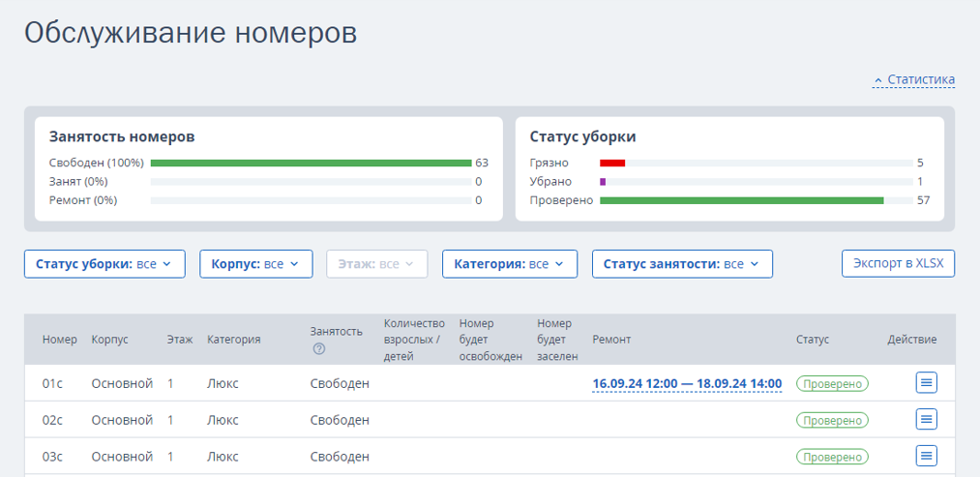980x477 pixels.
Task: Click the Статус уборки panel heading
Action: (x=582, y=137)
